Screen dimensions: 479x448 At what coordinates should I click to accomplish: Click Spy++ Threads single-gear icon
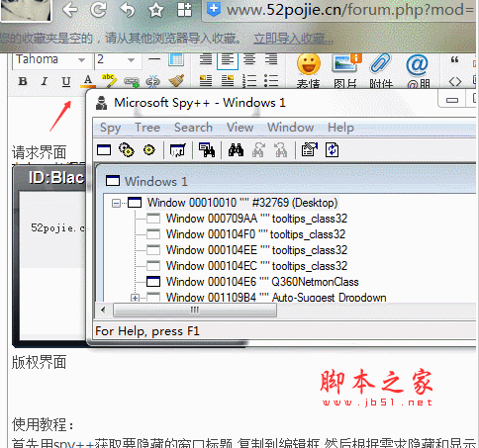(149, 150)
